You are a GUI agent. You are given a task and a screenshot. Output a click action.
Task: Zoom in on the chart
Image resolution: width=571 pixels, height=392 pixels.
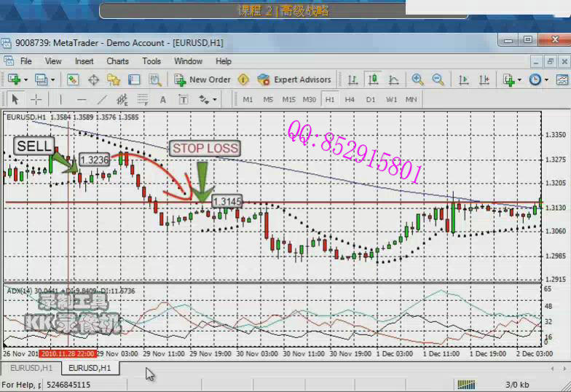417,79
